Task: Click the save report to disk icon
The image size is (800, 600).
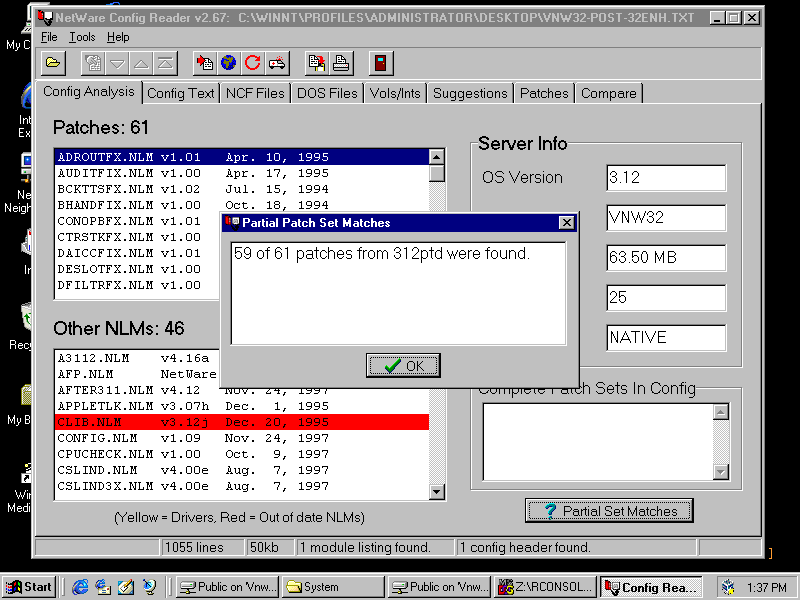Action: [317, 63]
